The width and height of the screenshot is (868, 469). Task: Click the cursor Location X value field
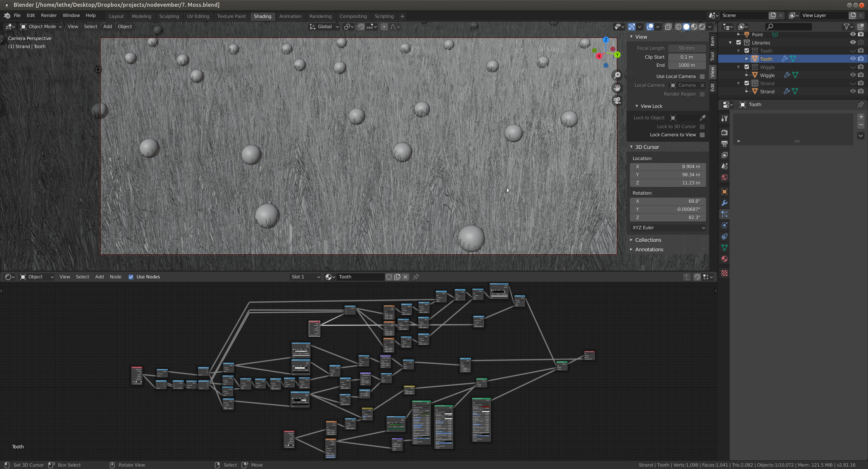668,167
